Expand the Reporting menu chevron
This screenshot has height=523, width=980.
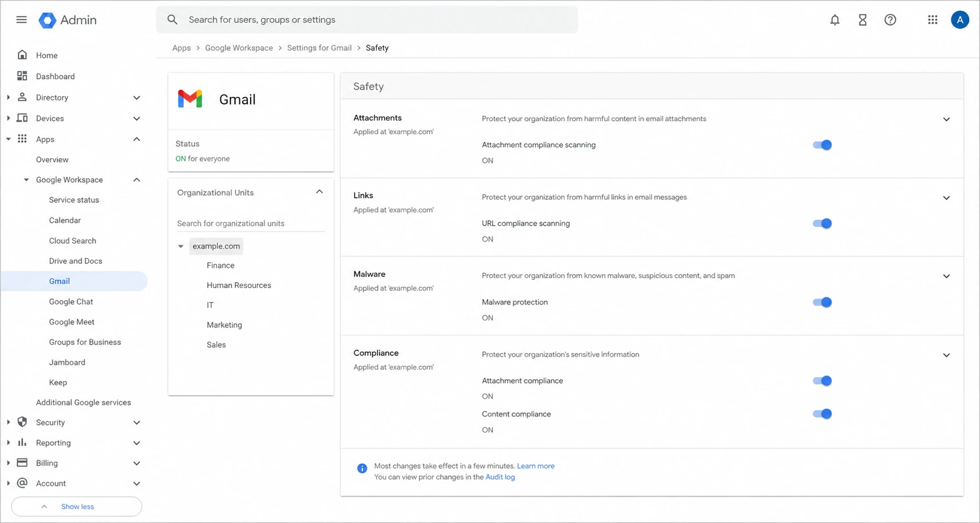[x=136, y=443]
